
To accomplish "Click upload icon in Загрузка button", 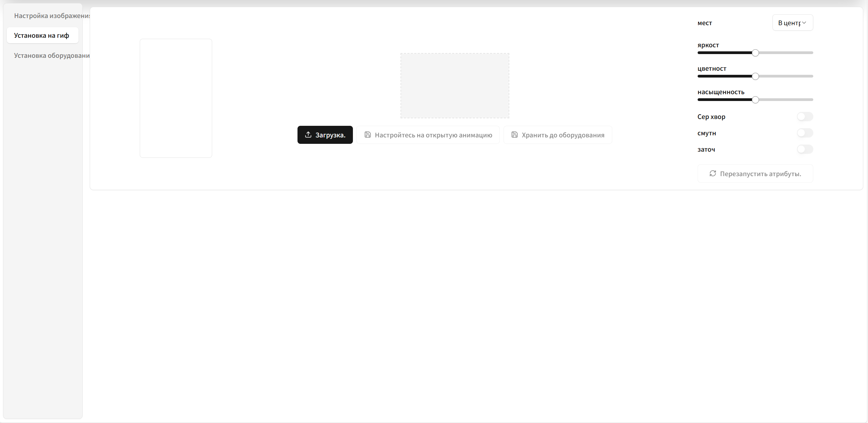I will [x=308, y=135].
